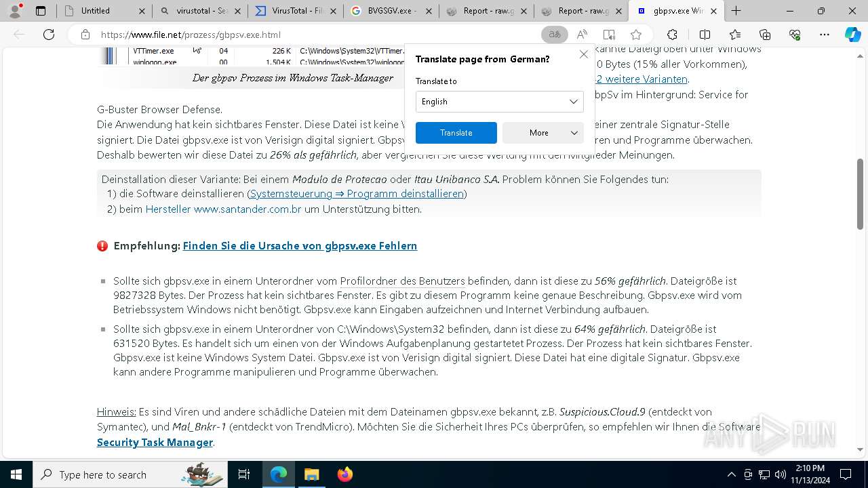Screen dimensions: 868x488
Task: Open the network tray icon
Action: click(x=764, y=474)
